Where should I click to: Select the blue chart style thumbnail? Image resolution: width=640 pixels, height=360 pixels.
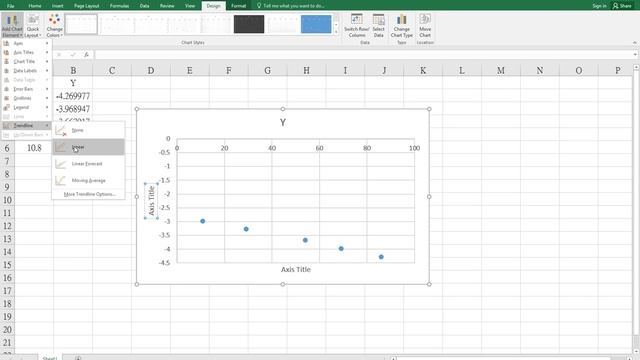316,24
